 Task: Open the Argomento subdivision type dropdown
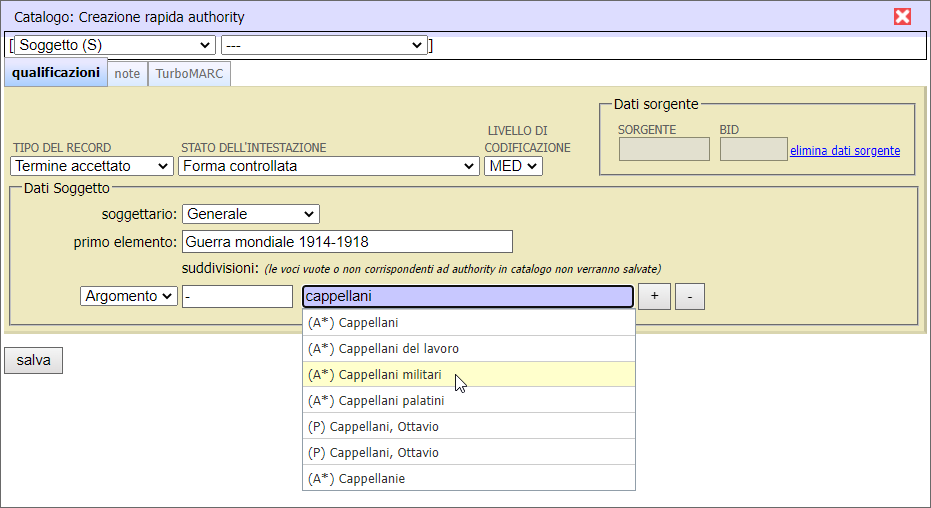tap(128, 296)
